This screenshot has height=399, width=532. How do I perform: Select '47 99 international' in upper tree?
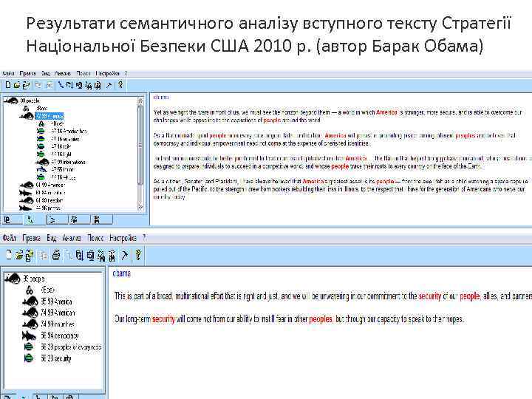[x=68, y=162]
